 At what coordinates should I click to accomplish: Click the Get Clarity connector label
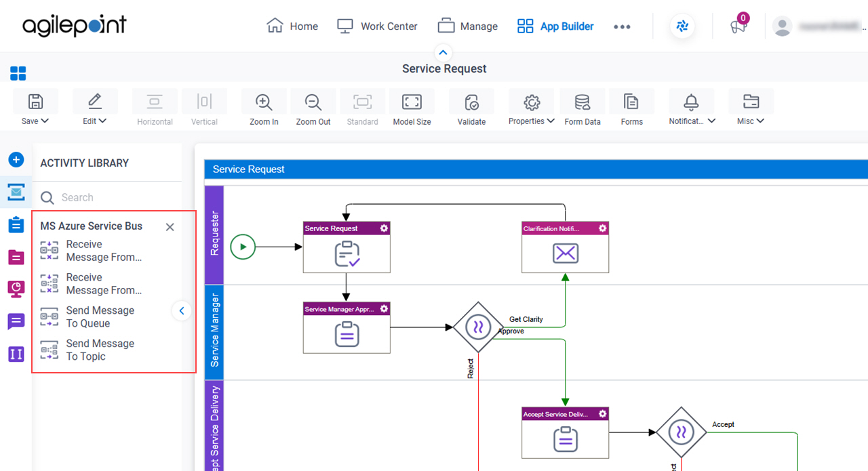point(526,319)
